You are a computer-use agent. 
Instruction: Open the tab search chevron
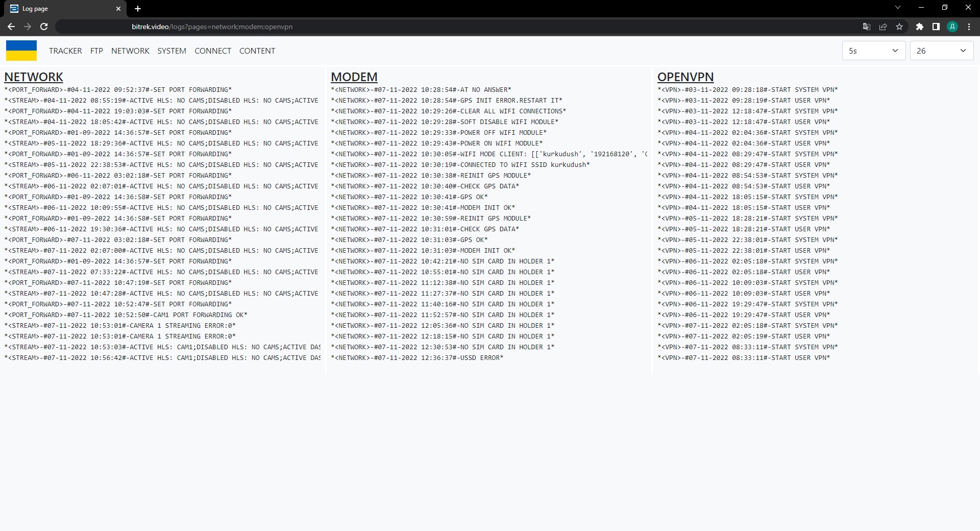tap(898, 8)
